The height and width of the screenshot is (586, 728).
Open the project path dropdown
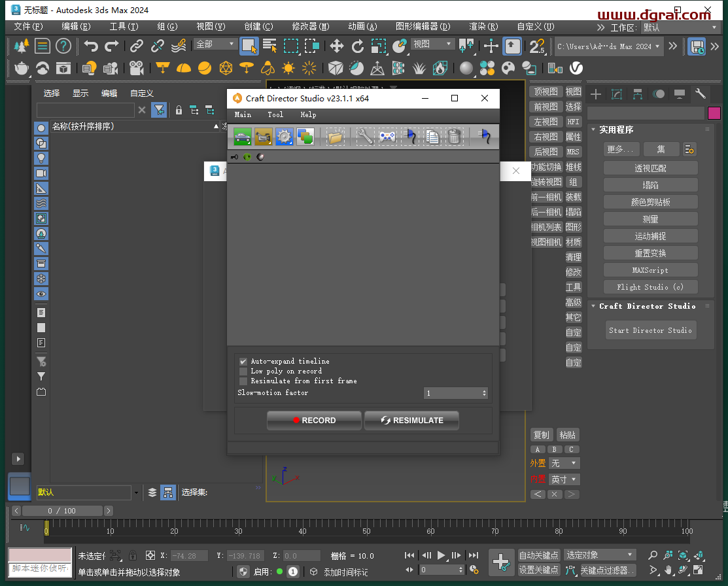[x=608, y=46]
